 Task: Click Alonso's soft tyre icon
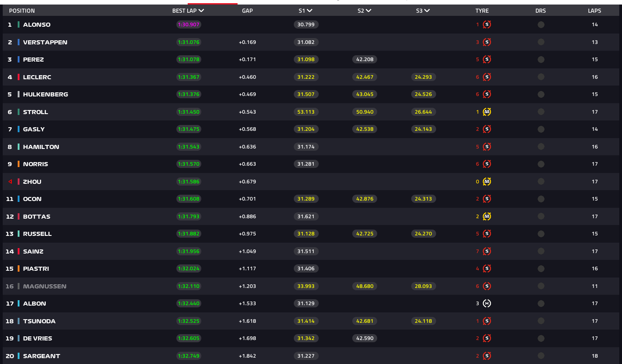click(x=487, y=24)
